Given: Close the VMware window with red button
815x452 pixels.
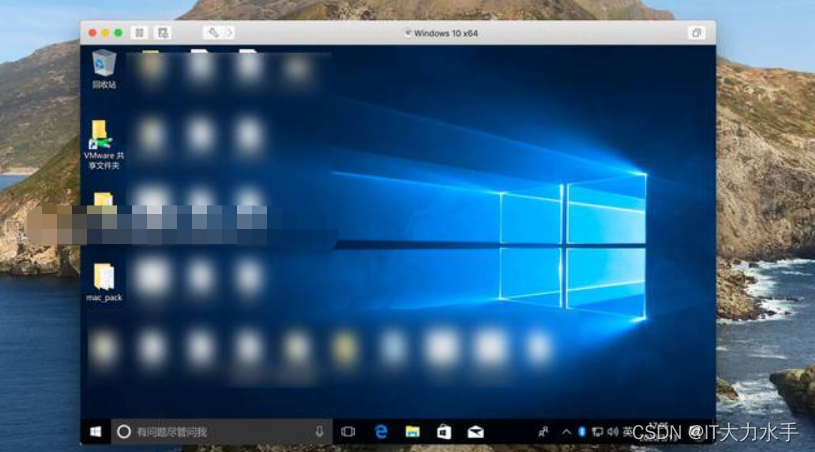Looking at the screenshot, I should pyautogui.click(x=93, y=33).
